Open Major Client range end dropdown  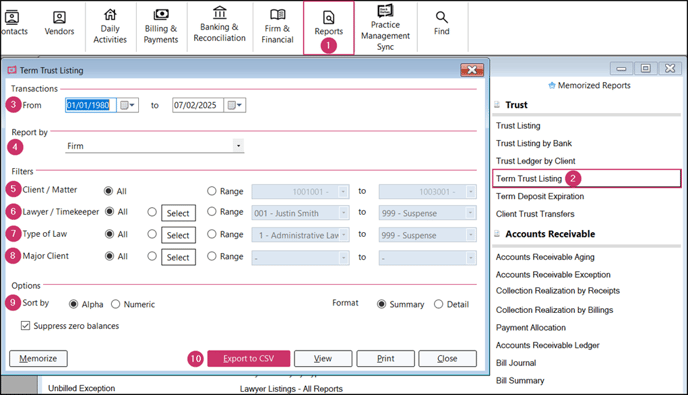[x=470, y=258]
